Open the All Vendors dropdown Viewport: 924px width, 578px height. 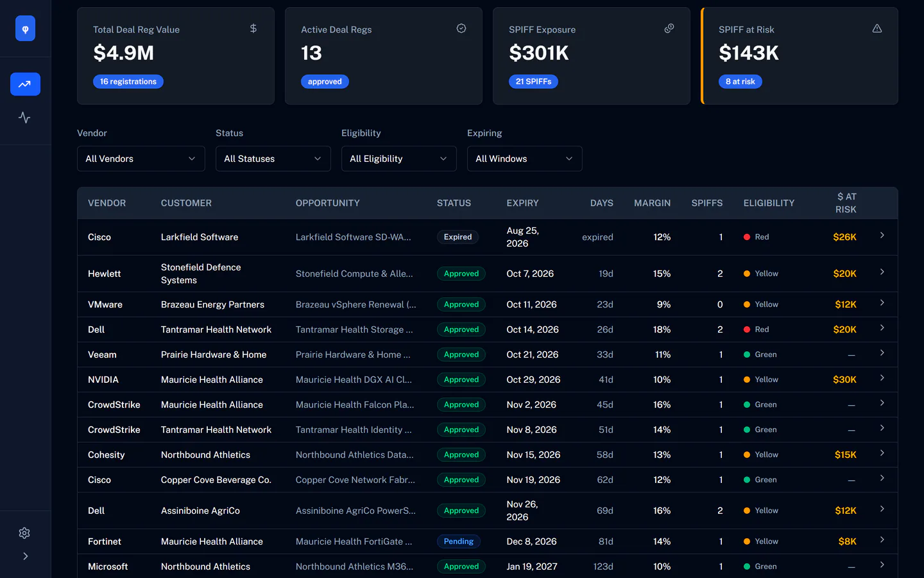tap(141, 159)
